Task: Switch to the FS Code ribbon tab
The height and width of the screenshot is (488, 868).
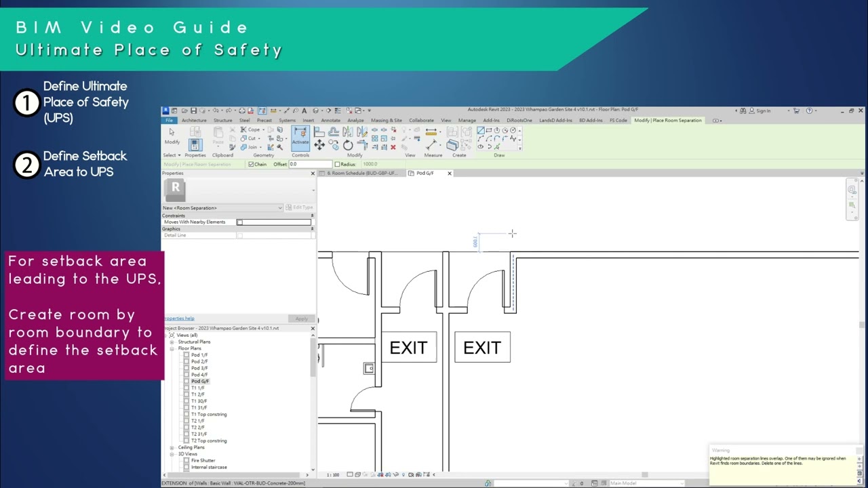Action: pos(618,121)
